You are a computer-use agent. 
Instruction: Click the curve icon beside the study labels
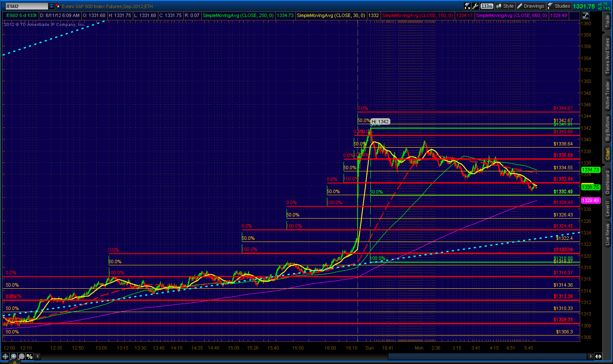click(585, 15)
